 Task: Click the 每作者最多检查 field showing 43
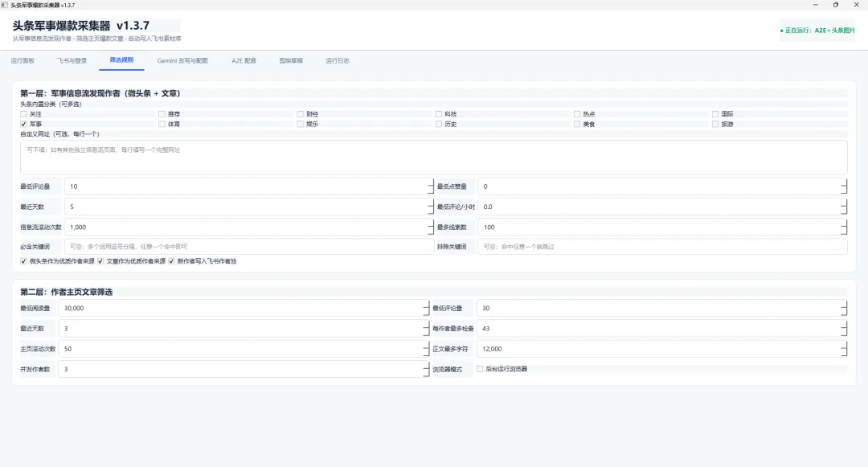(661, 329)
